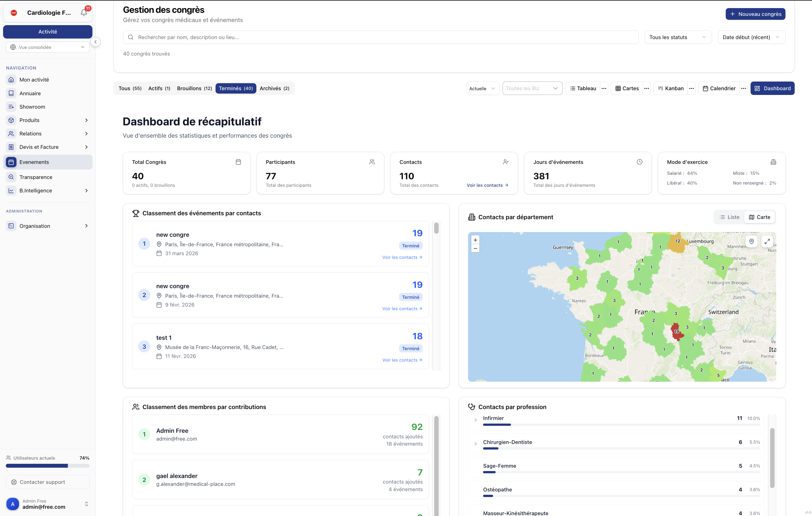This screenshot has height=516, width=812.
Task: Open Tableau view options menu
Action: point(604,88)
